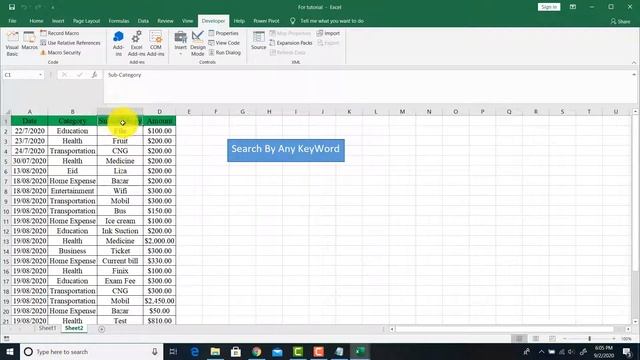The image size is (640, 360).
Task: Select the Entertainment cell
Action: [72, 191]
